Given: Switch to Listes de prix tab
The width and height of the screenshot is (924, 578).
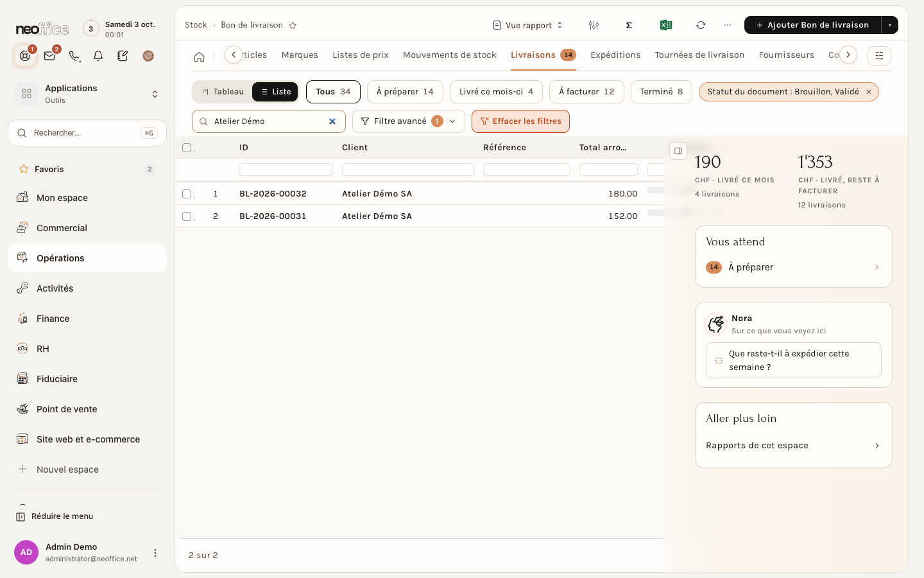Looking at the screenshot, I should point(361,55).
